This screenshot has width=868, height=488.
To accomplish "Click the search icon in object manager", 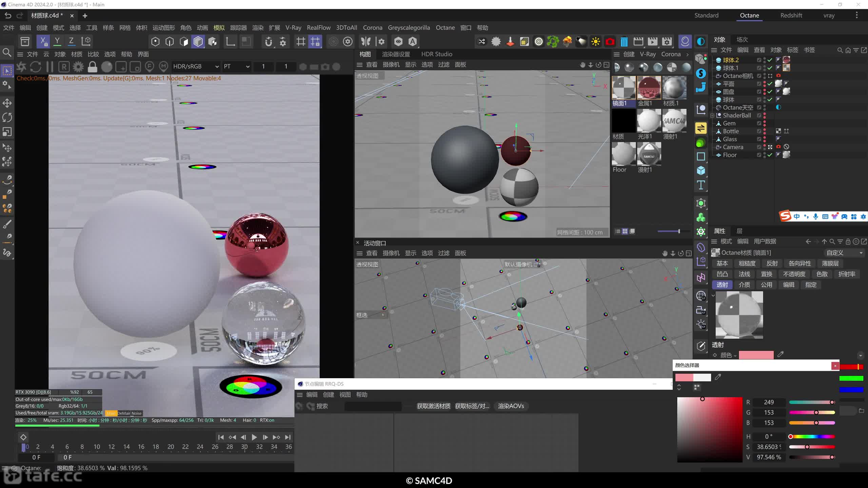I will click(840, 50).
